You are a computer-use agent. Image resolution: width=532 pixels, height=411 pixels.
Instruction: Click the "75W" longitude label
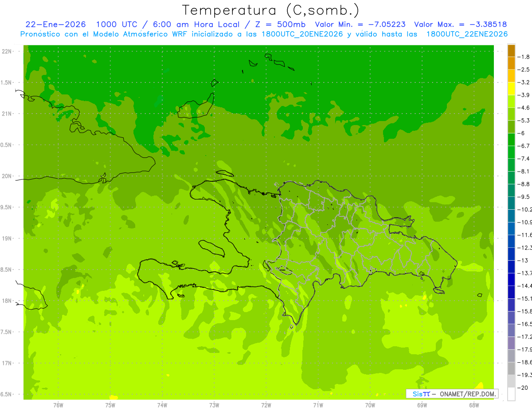click(110, 405)
